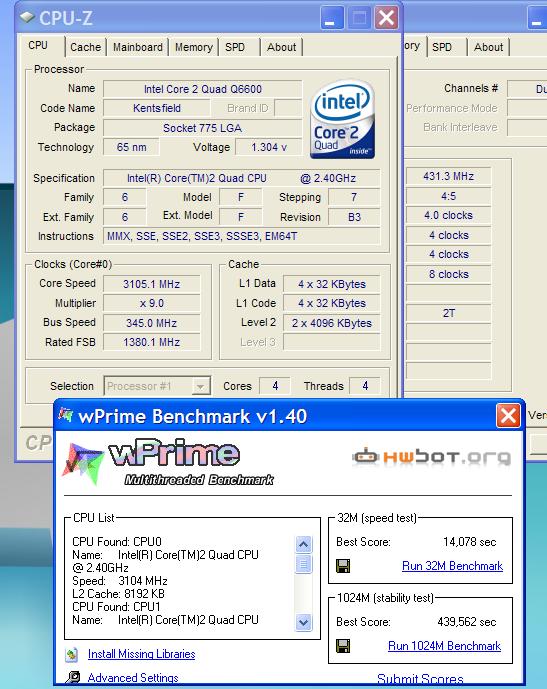The height and width of the screenshot is (689, 547).
Task: Open the Mainboard tab
Action: tap(138, 47)
